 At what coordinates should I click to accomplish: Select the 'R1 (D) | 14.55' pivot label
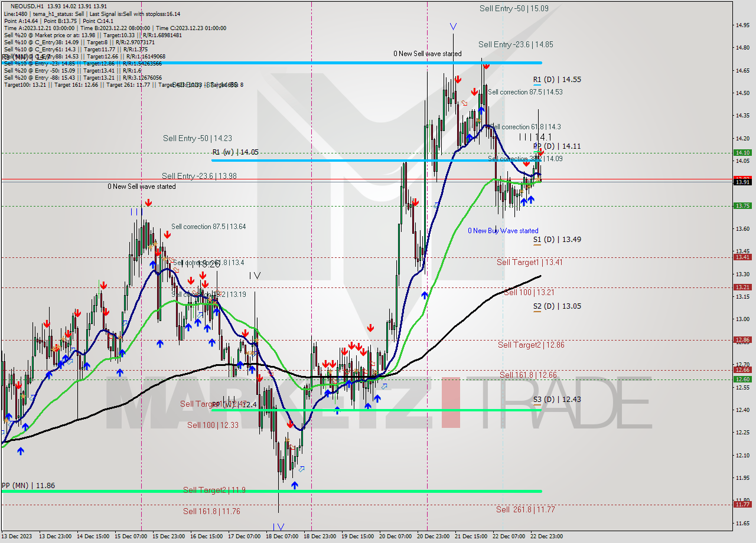click(x=557, y=79)
